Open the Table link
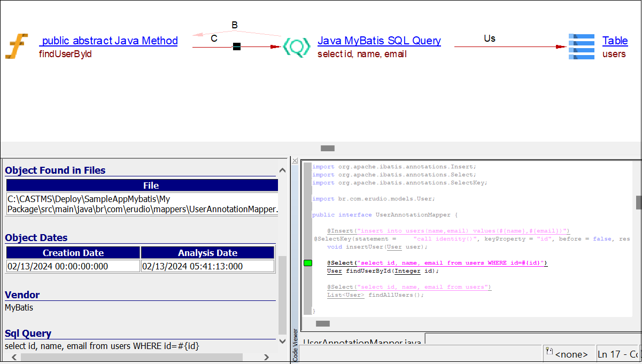The height and width of the screenshot is (364, 642). [615, 41]
